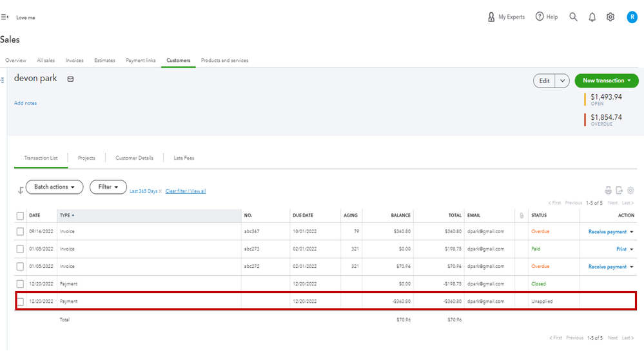The width and height of the screenshot is (644, 362).
Task: Sort table by the TYPE column header
Action: pyautogui.click(x=66, y=215)
